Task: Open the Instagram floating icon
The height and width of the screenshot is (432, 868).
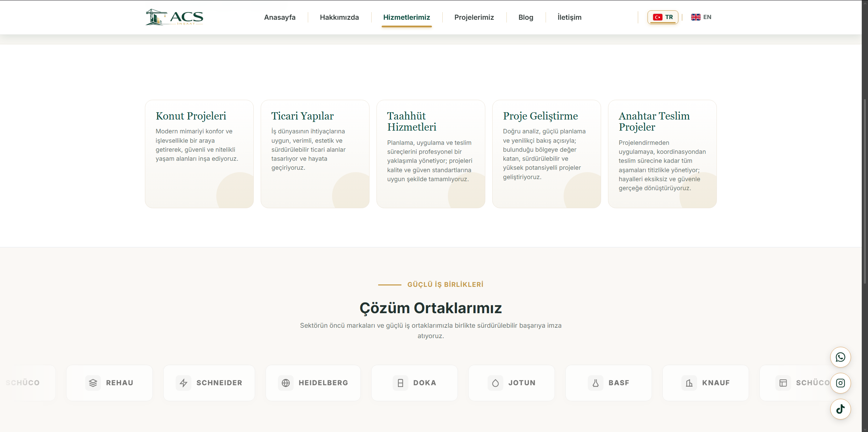Action: (x=840, y=383)
